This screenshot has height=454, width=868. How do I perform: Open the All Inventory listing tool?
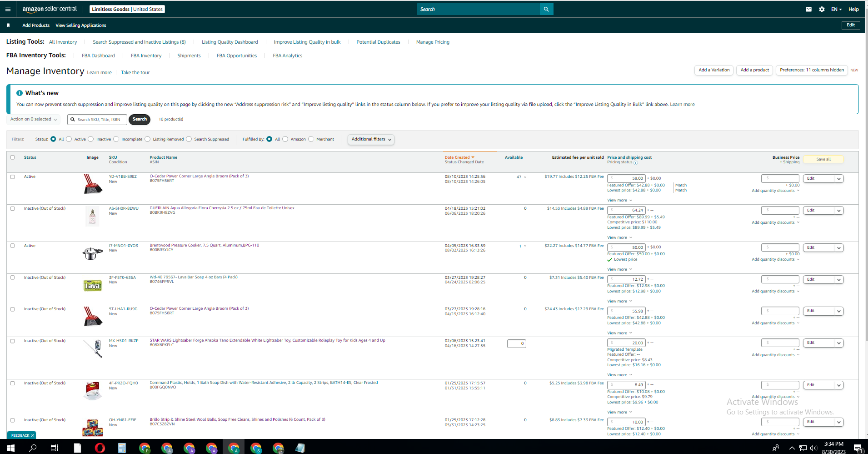[63, 42]
